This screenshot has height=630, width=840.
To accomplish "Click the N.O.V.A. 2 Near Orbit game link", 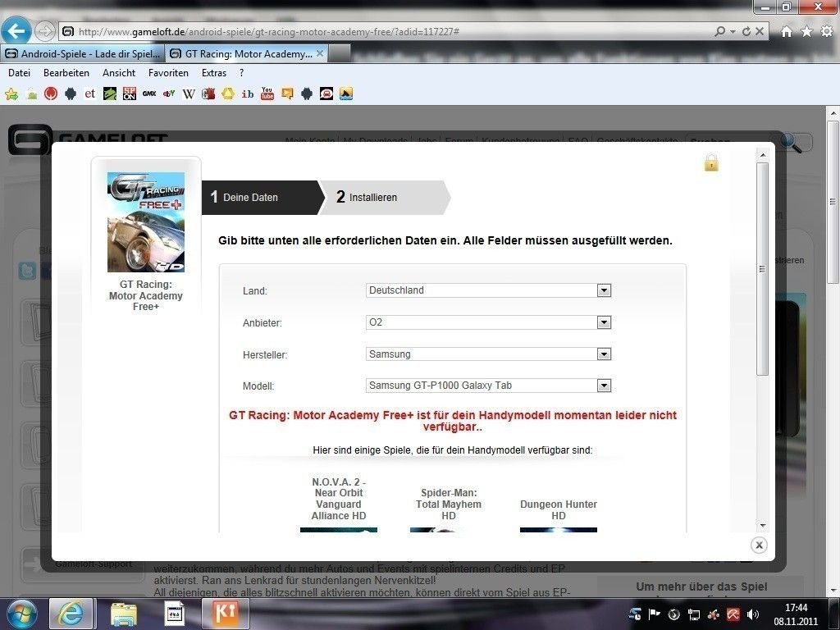I will coord(339,499).
